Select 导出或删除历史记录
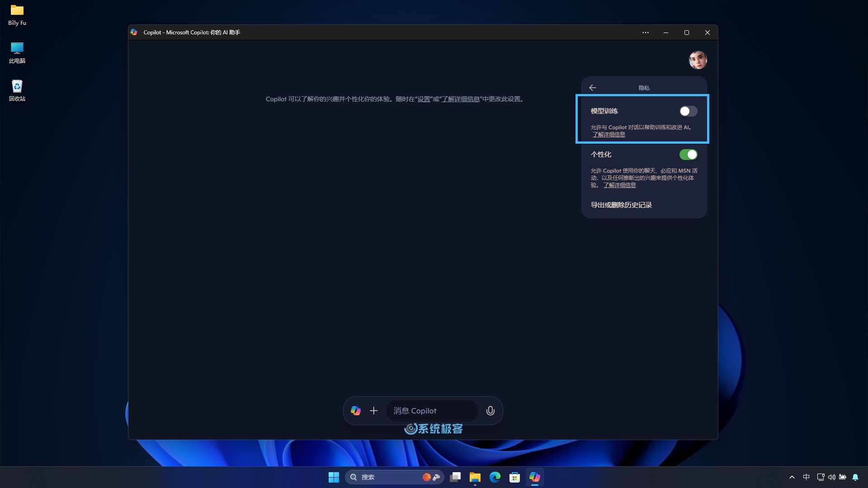 pos(621,205)
